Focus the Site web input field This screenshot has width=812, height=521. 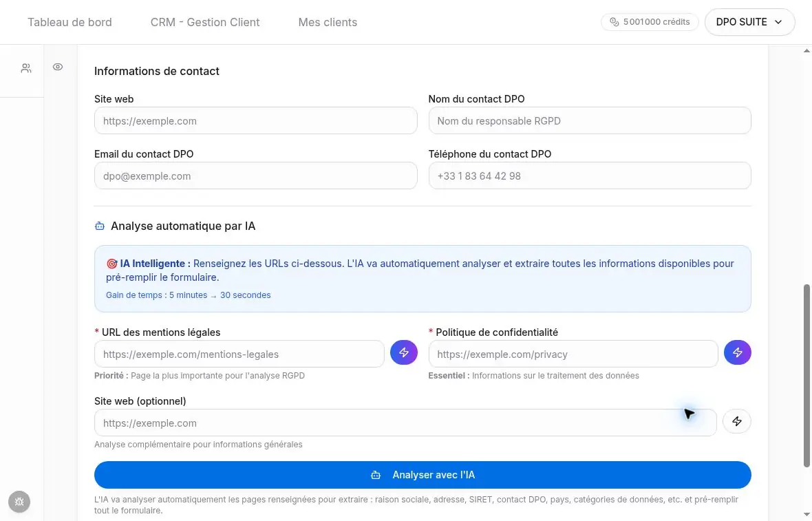[x=255, y=120]
